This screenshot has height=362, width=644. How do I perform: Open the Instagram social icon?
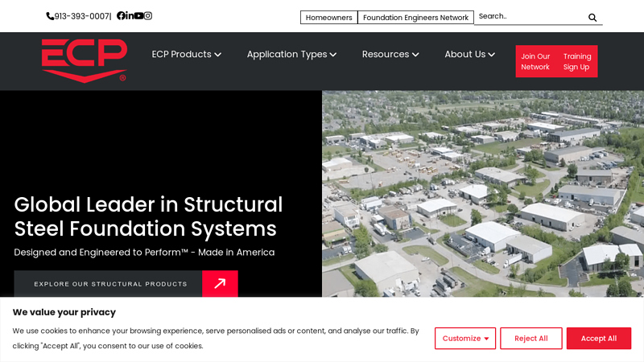[x=148, y=15]
